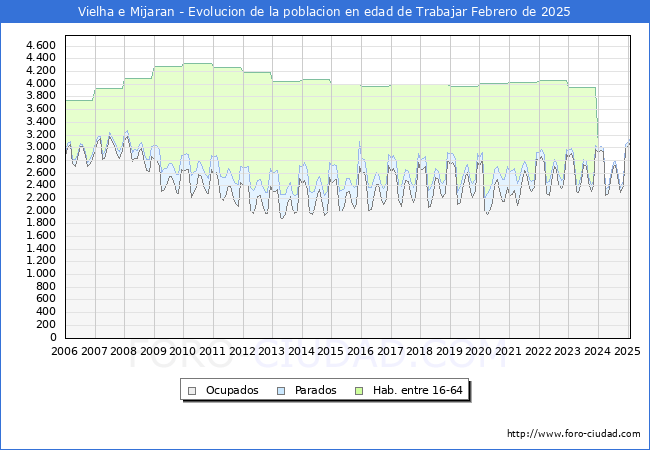The height and width of the screenshot is (450, 650).
Task: Click the 3.800 y-axis value
Action: [41, 96]
